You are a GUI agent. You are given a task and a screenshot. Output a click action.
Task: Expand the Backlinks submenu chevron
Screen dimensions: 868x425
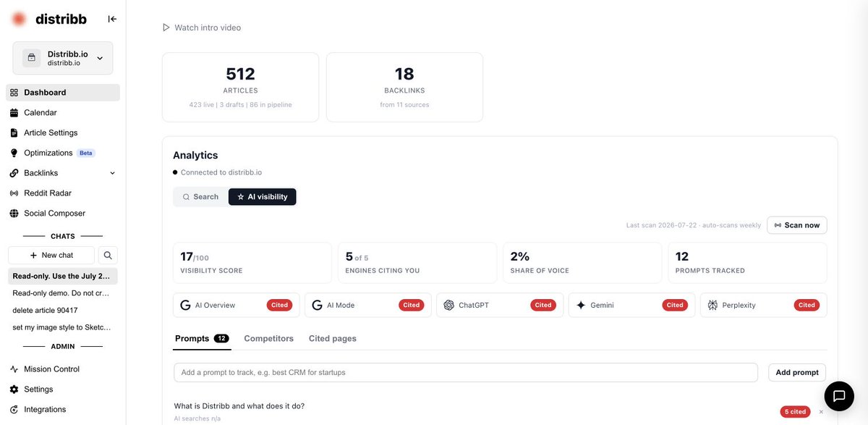[x=112, y=173]
